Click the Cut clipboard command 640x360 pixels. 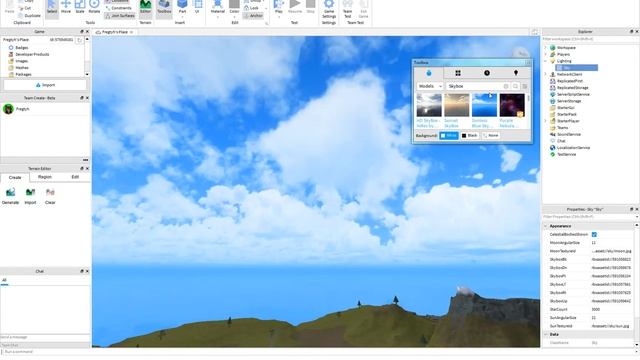coord(25,8)
